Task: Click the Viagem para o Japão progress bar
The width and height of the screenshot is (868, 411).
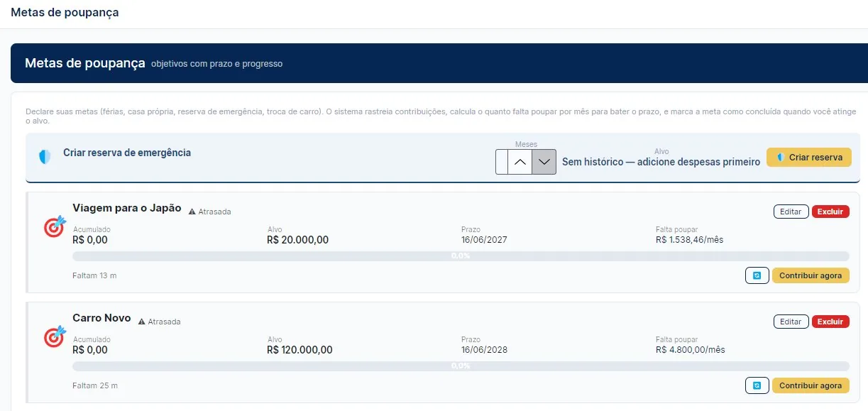Action: [x=461, y=256]
